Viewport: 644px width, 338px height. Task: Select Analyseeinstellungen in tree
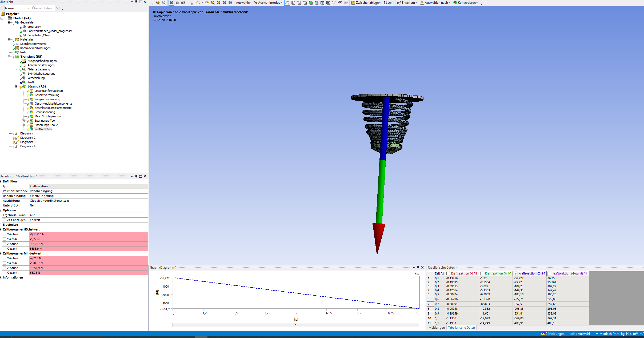click(x=41, y=65)
